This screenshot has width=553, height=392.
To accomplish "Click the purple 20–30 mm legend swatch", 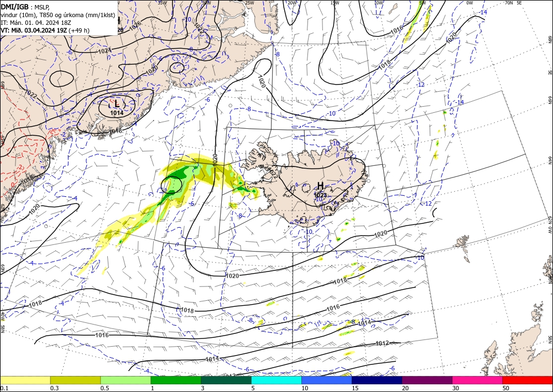I will (x=427, y=380).
